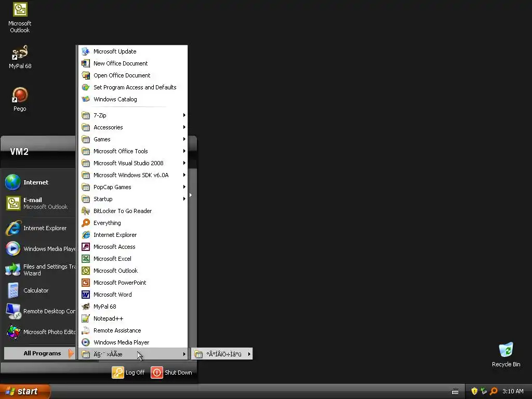
Task: Click the keyboard icon on the taskbar
Action: [455, 392]
